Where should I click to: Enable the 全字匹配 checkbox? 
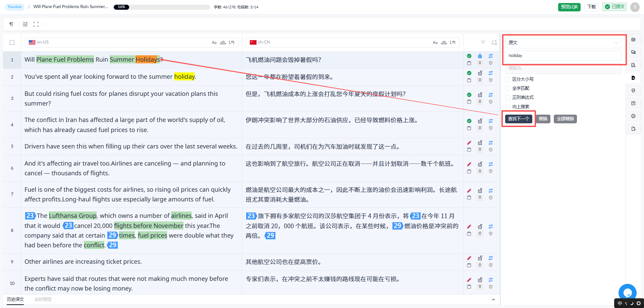(x=507, y=88)
